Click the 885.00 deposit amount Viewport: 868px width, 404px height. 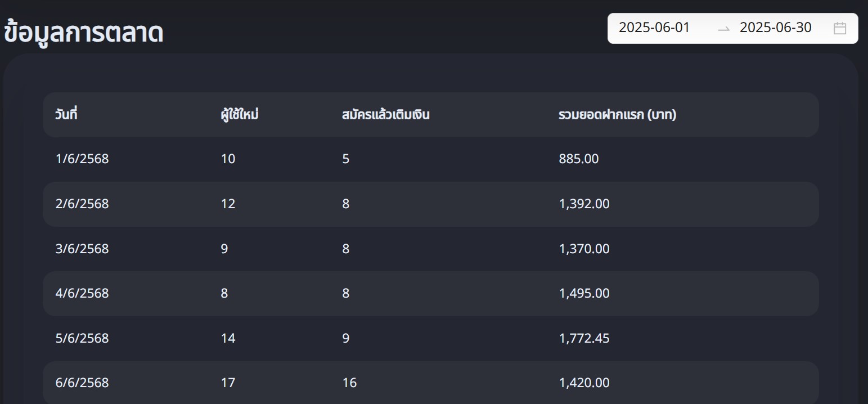(579, 159)
